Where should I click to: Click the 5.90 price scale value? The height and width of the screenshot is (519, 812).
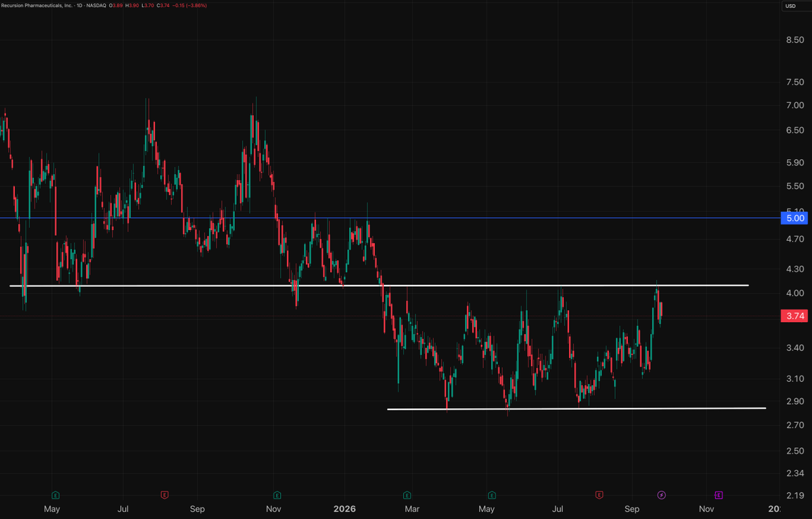click(x=795, y=163)
